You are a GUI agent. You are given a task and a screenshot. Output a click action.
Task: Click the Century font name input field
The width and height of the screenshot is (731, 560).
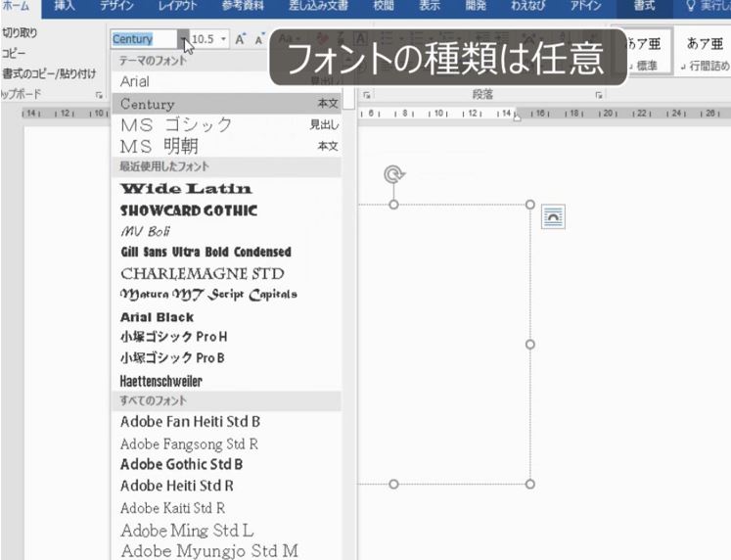pos(144,39)
